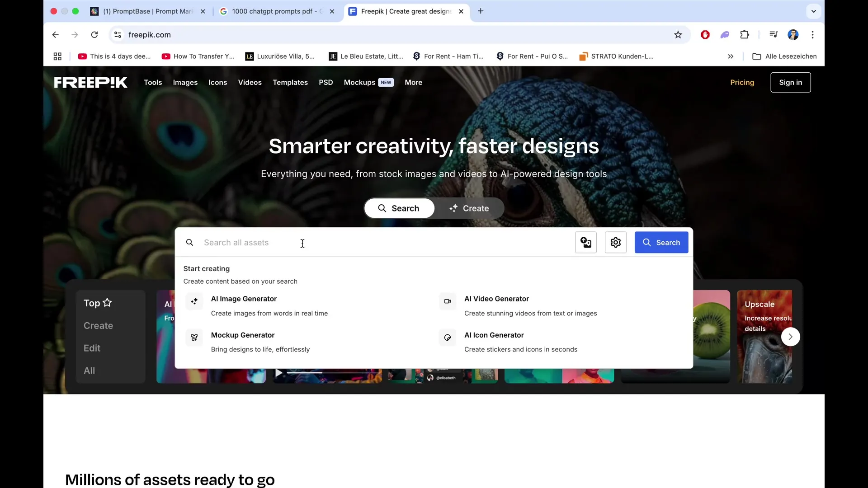The image size is (868, 488).
Task: Expand the hidden bookmarks chevron
Action: (x=730, y=56)
